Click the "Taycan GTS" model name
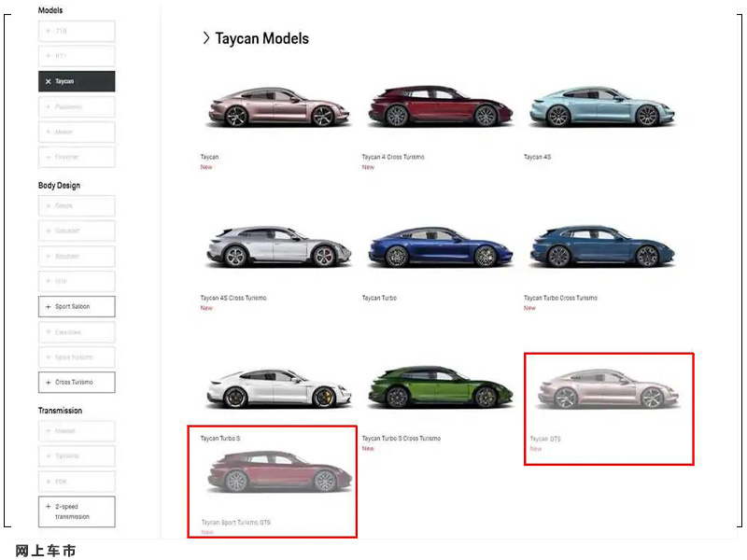This screenshot has width=747, height=560. coord(545,439)
